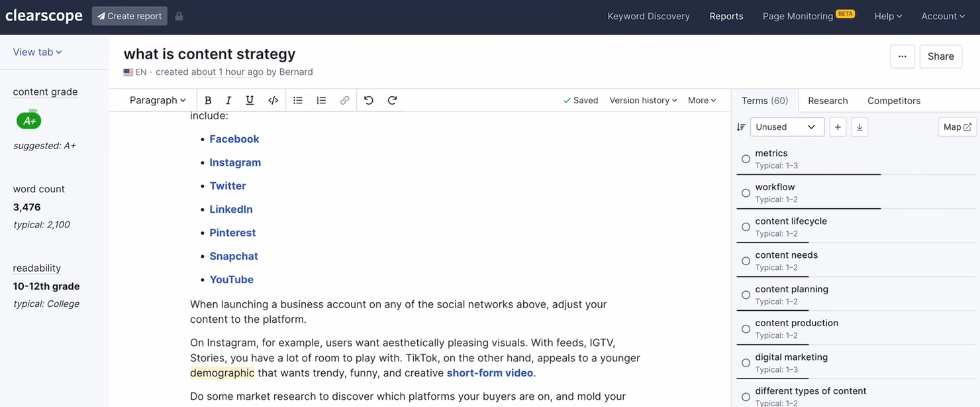Undo the last edit

tap(369, 100)
